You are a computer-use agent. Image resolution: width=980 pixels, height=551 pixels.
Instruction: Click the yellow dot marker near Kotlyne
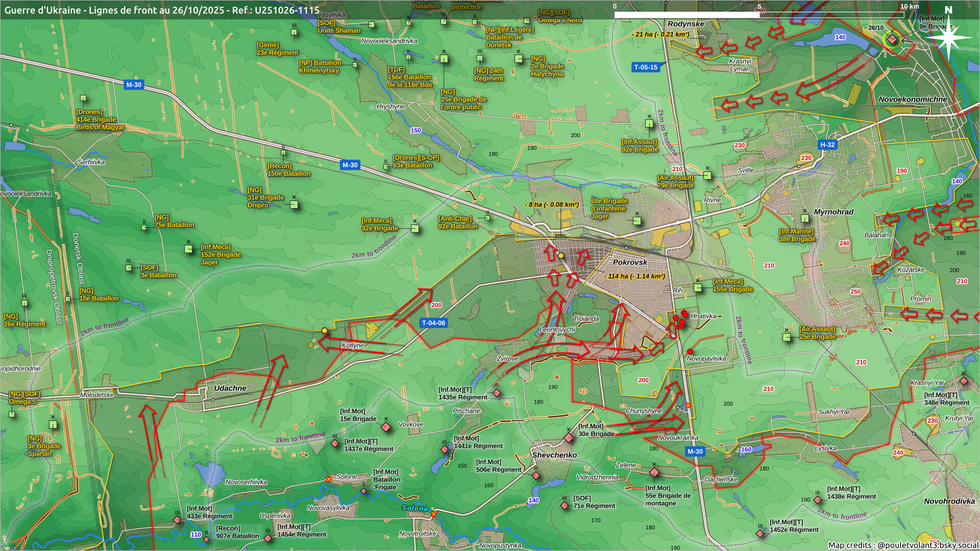click(x=325, y=331)
